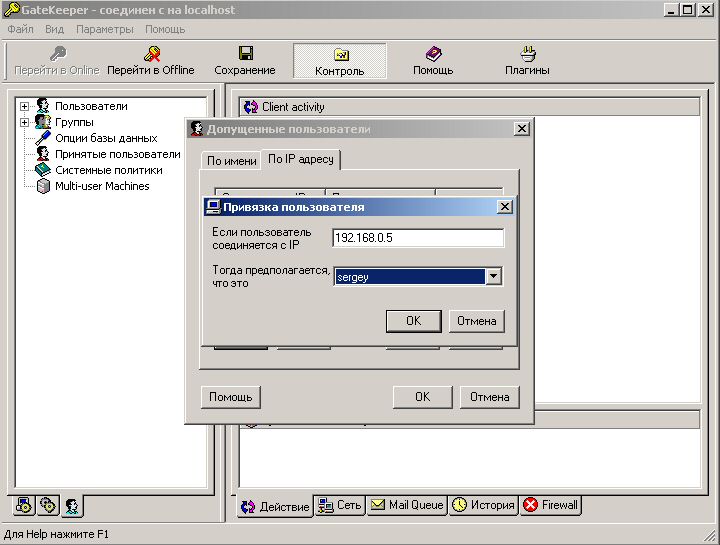Open the Помощь menu in menu bar
This screenshot has width=720, height=545.
165,29
